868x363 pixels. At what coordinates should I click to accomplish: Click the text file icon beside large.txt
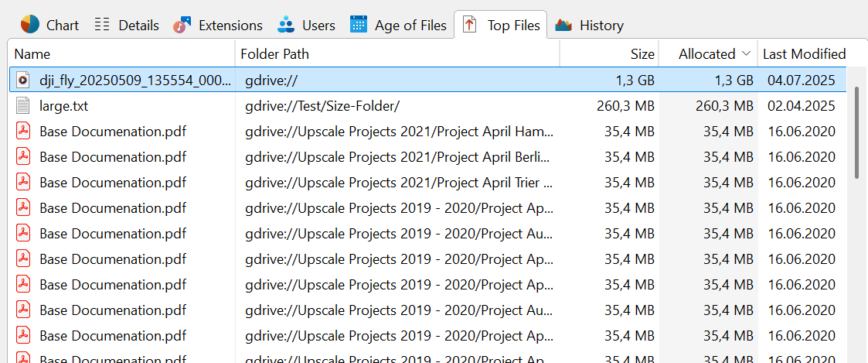click(x=23, y=105)
